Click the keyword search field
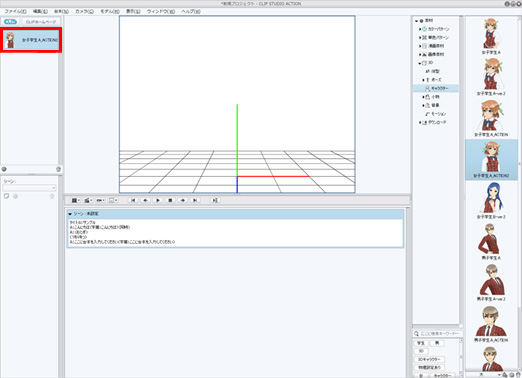 coord(439,333)
